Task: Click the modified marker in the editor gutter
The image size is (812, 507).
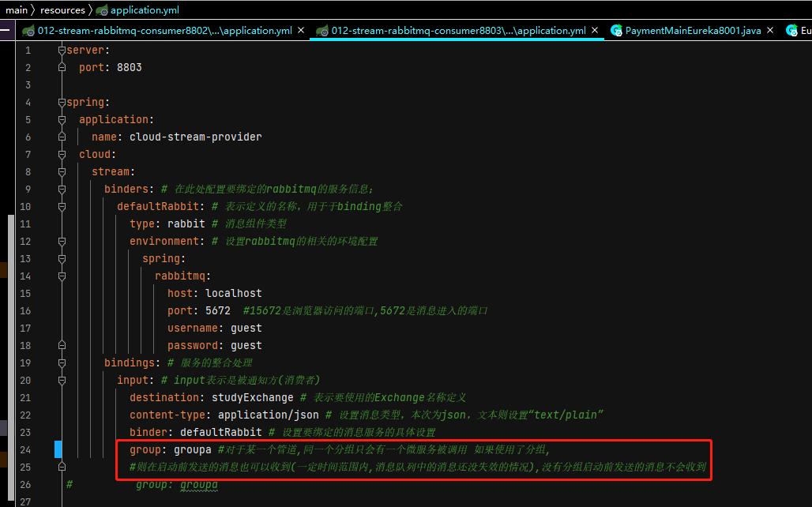Action: point(56,449)
